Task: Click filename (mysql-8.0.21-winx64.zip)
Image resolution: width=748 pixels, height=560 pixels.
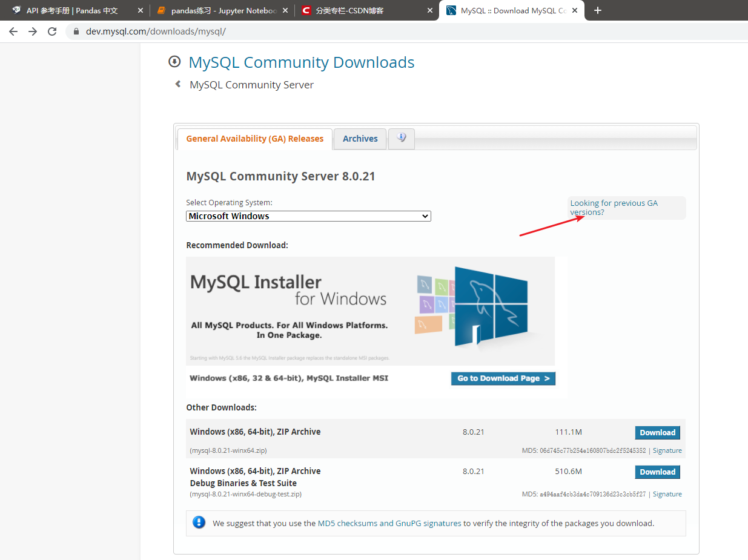Action: (x=228, y=450)
